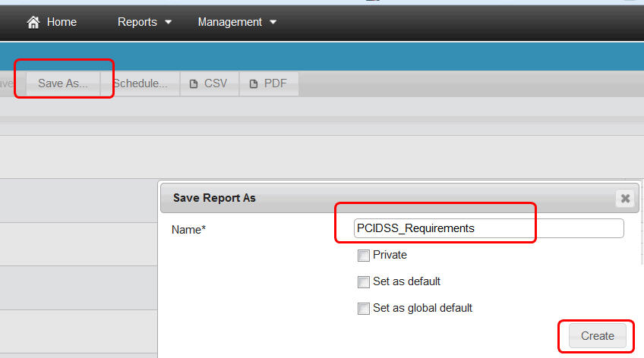
Task: Export report using PDF label
Action: point(275,83)
